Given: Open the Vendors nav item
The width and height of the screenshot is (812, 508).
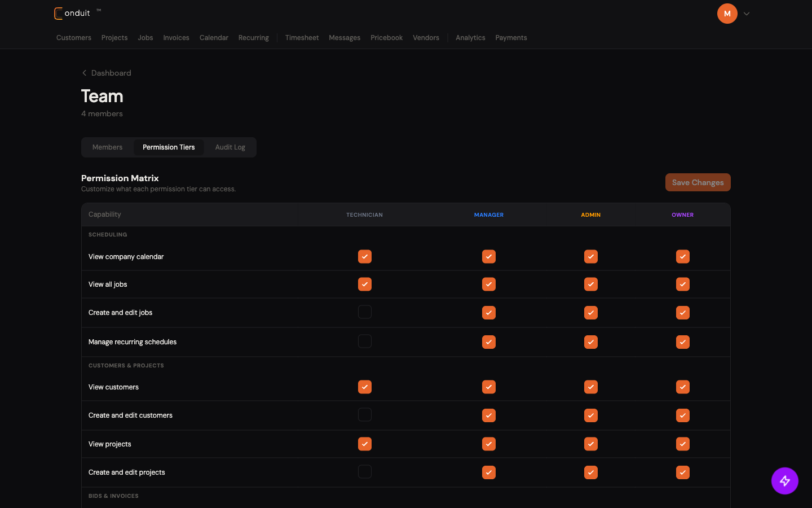Looking at the screenshot, I should pyautogui.click(x=426, y=38).
